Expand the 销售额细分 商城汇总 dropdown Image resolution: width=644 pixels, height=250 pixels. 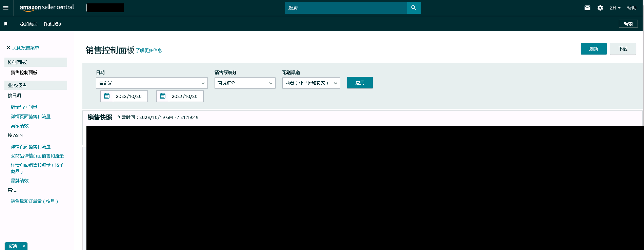(x=245, y=83)
